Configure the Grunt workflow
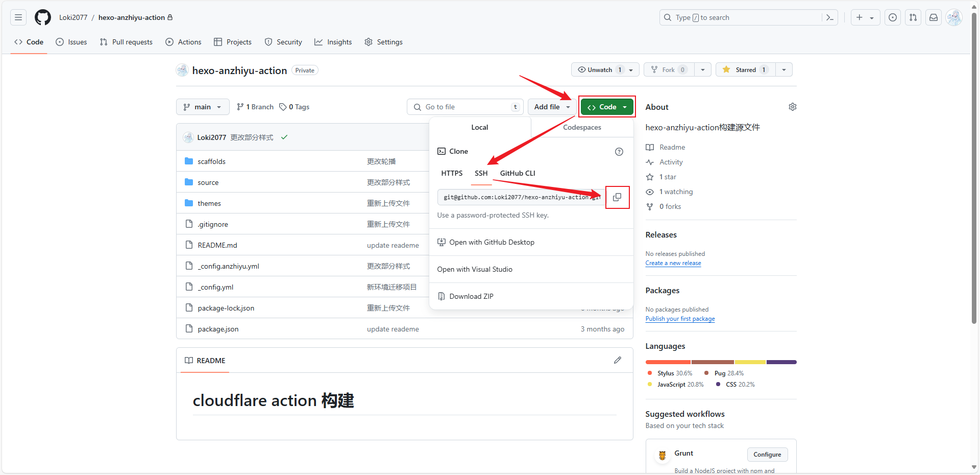Screen dimensions: 980x475 click(767, 455)
